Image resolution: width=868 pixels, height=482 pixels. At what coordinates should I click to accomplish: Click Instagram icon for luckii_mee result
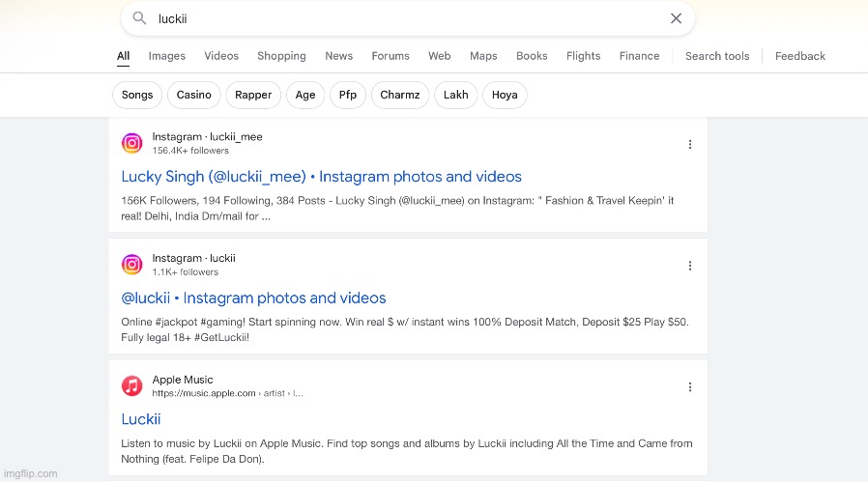(x=131, y=143)
